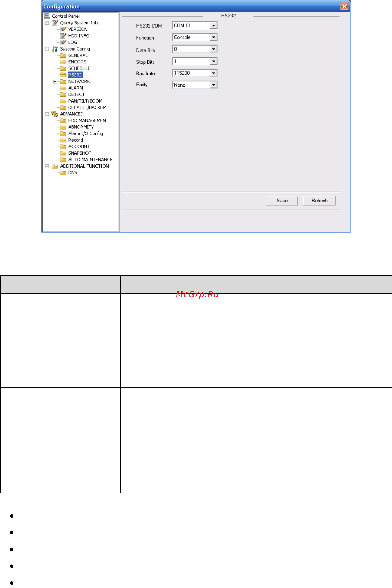Click the Save button

[x=282, y=201]
